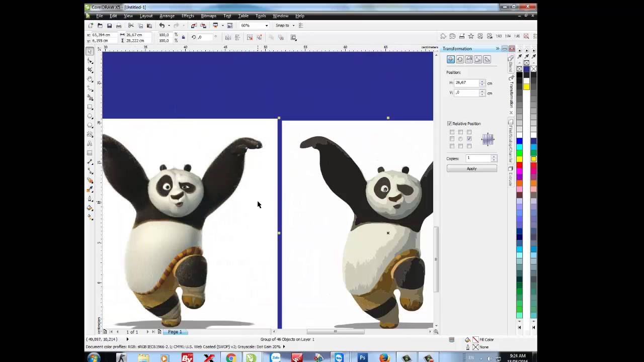Open the Arrange menu
Viewport: 644px width, 362px height.
point(167,16)
